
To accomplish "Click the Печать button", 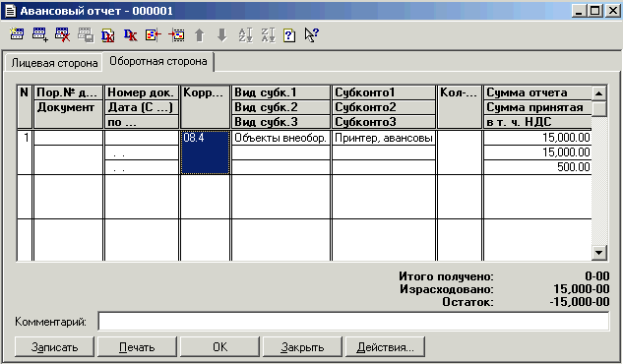I will (137, 347).
